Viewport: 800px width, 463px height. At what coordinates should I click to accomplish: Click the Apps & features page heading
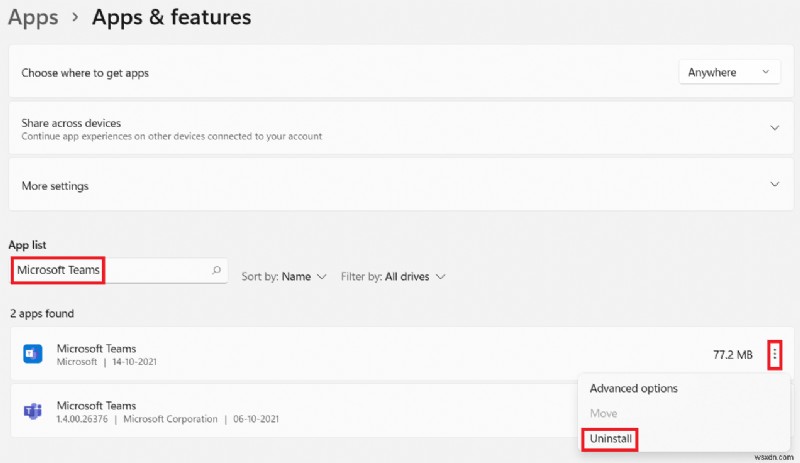171,17
